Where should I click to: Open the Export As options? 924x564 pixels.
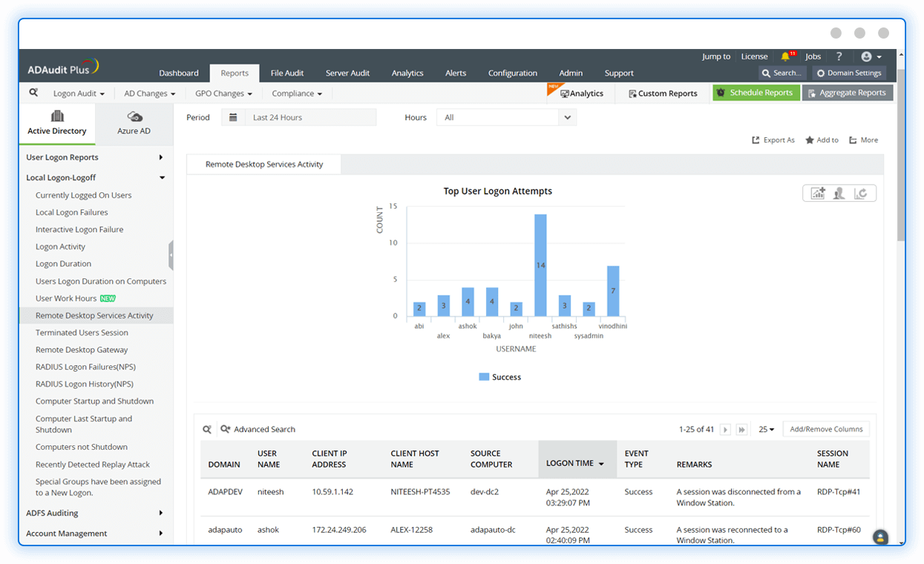click(773, 140)
